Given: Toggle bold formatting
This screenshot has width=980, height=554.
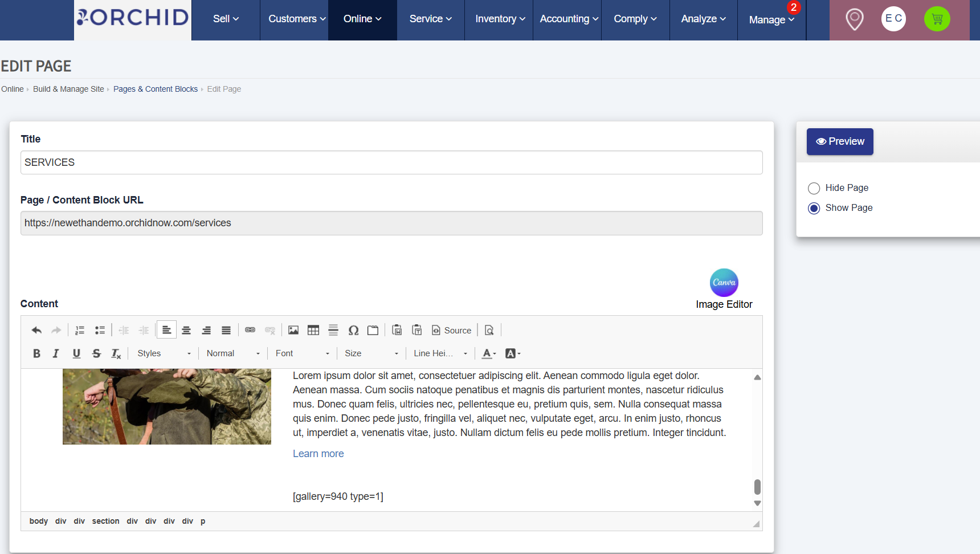Looking at the screenshot, I should pos(36,353).
